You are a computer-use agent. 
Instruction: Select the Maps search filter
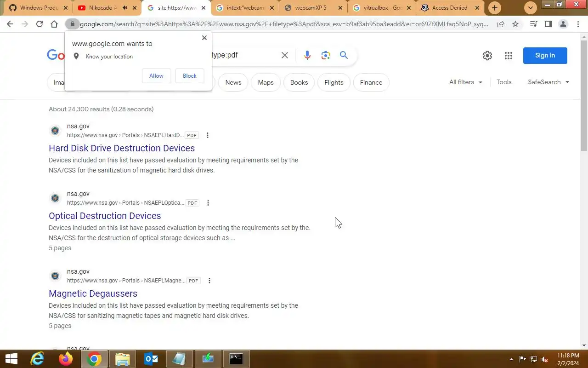tap(266, 82)
